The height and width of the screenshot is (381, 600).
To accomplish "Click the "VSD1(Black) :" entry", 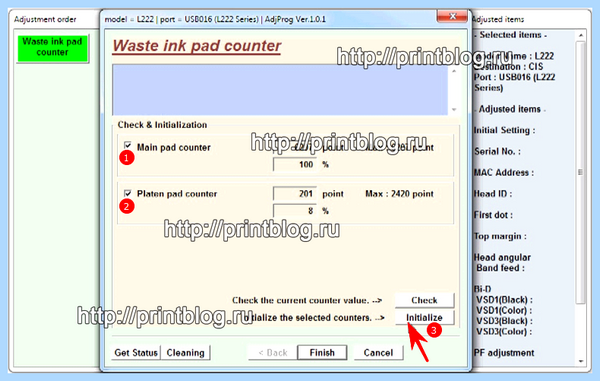I will pos(504,300).
